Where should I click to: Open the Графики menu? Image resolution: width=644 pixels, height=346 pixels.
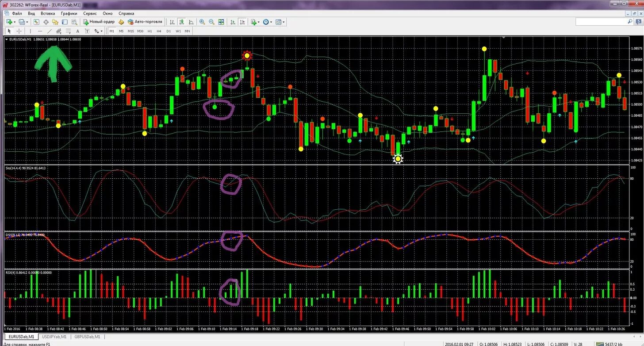pos(69,13)
